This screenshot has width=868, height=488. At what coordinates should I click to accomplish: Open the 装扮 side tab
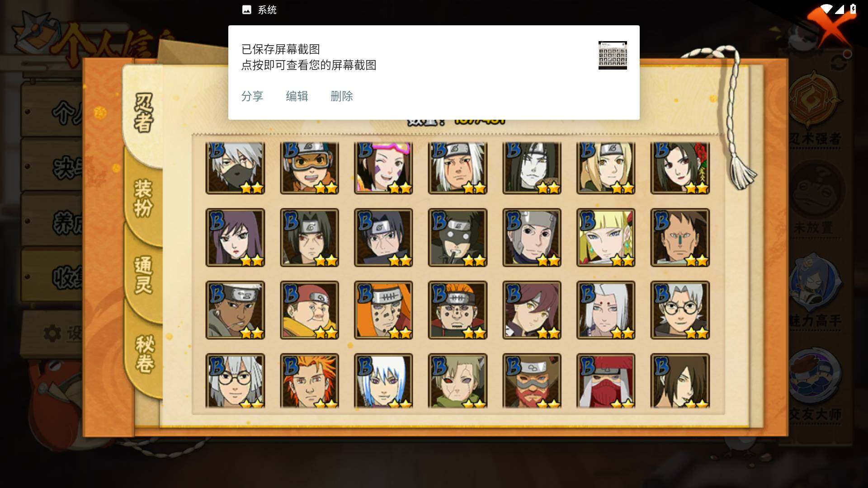click(x=144, y=198)
